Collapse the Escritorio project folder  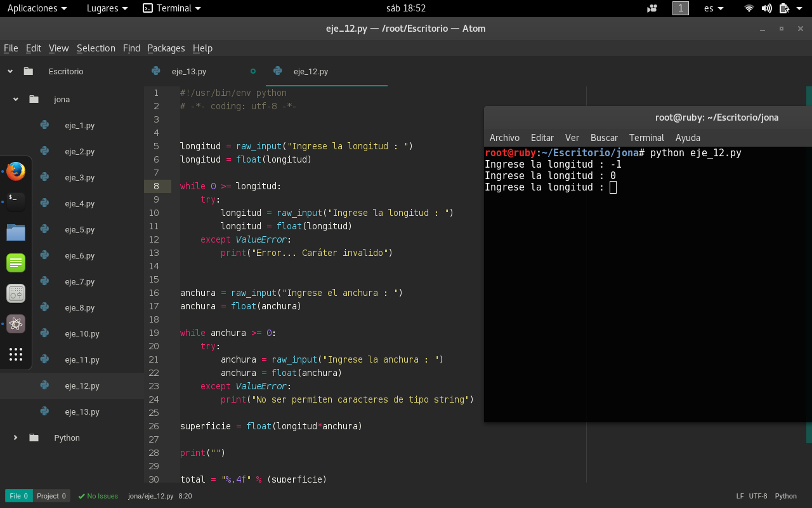[x=10, y=71]
